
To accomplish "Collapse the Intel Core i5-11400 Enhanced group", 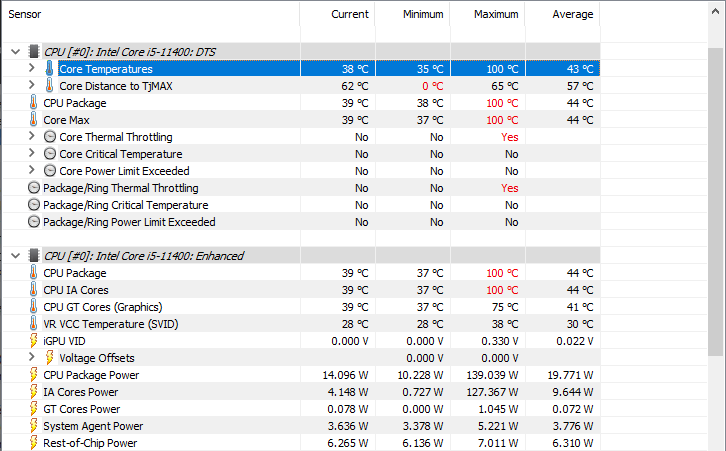I will coord(15,256).
